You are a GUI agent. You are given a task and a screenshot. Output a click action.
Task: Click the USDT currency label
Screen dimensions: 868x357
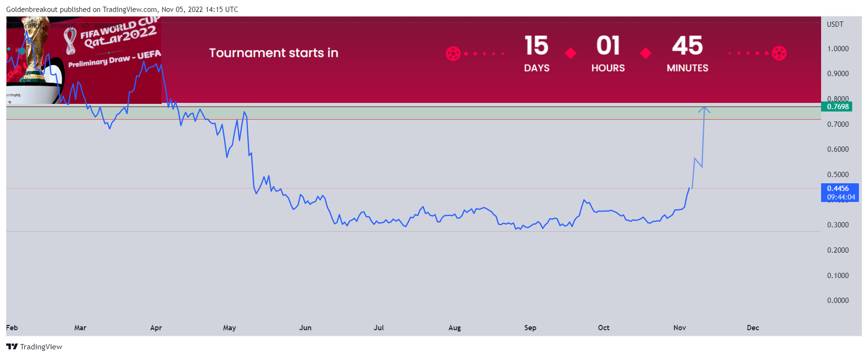pyautogui.click(x=835, y=24)
